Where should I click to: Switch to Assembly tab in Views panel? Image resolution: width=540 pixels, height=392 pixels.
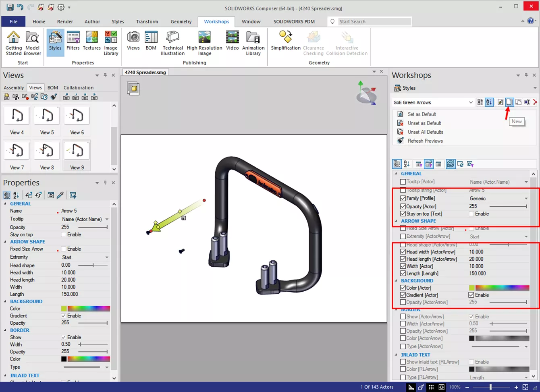pos(14,87)
